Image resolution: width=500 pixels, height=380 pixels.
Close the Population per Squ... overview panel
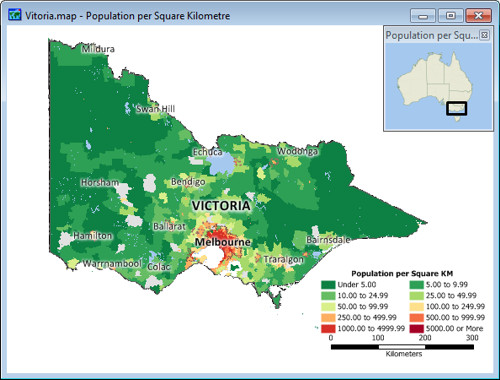tap(485, 35)
